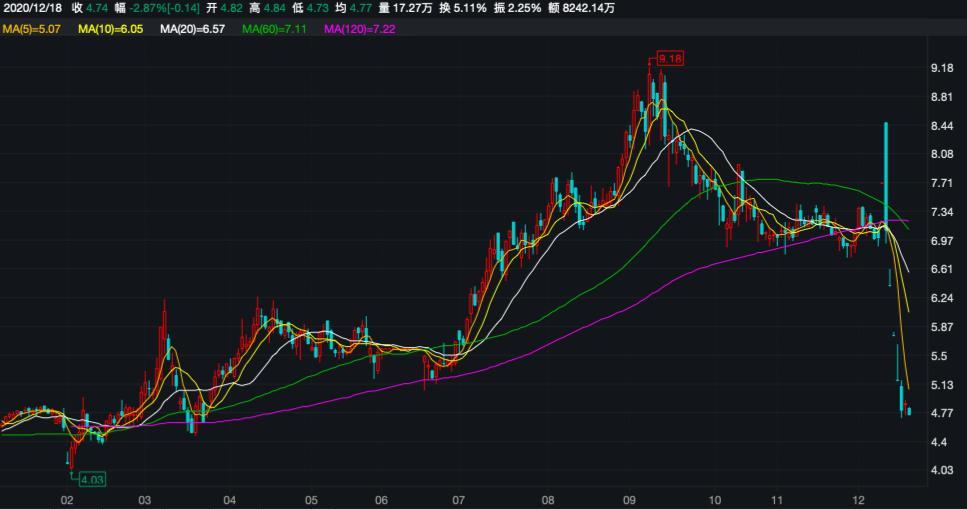Select month 09 on the time axis
Screen dimensions: 967x509
coord(629,498)
